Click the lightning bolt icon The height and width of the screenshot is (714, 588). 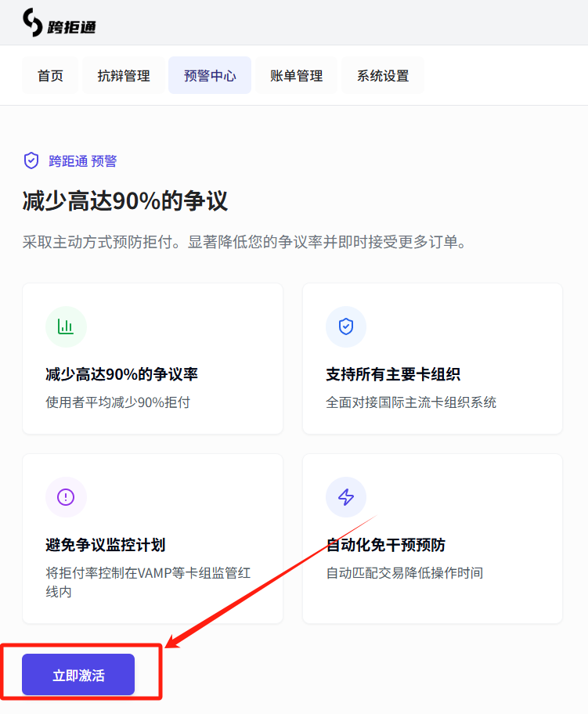[x=346, y=497]
